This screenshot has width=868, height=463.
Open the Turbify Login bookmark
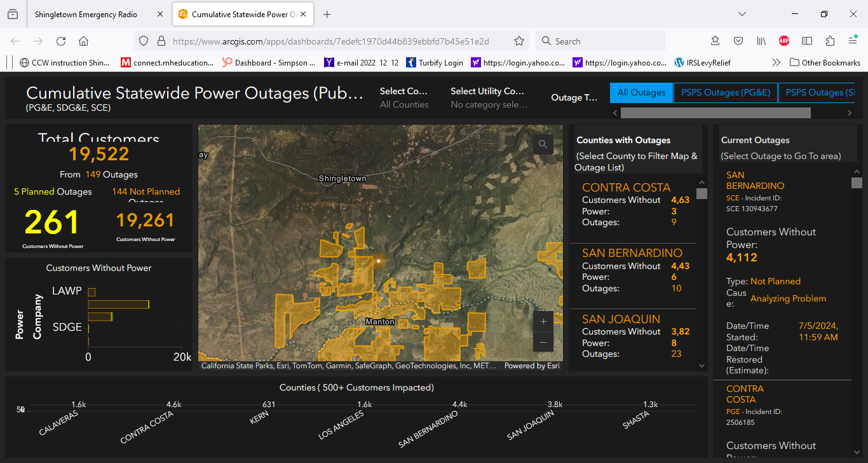(x=435, y=62)
